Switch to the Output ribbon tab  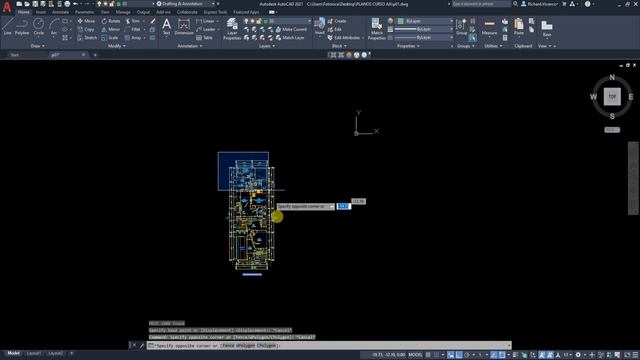[143, 12]
